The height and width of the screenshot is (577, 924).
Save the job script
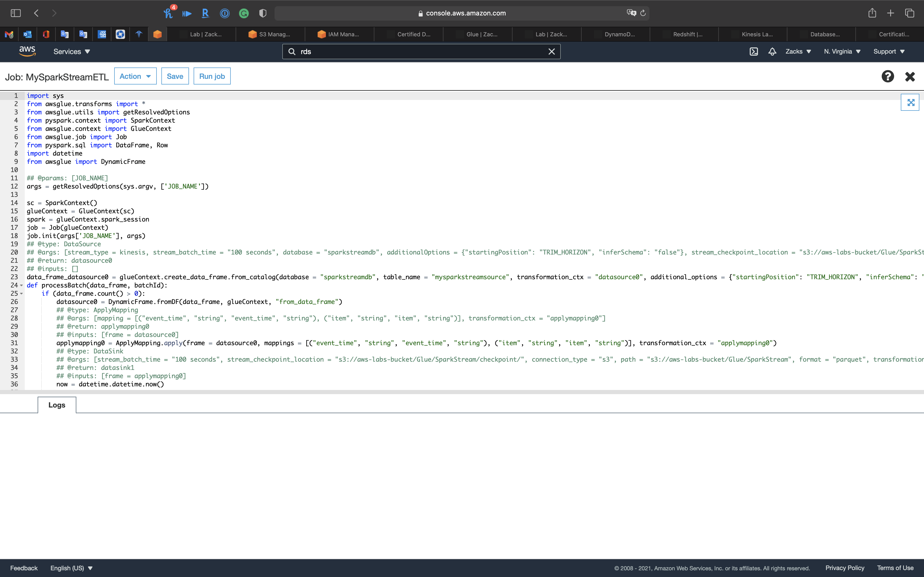(175, 76)
